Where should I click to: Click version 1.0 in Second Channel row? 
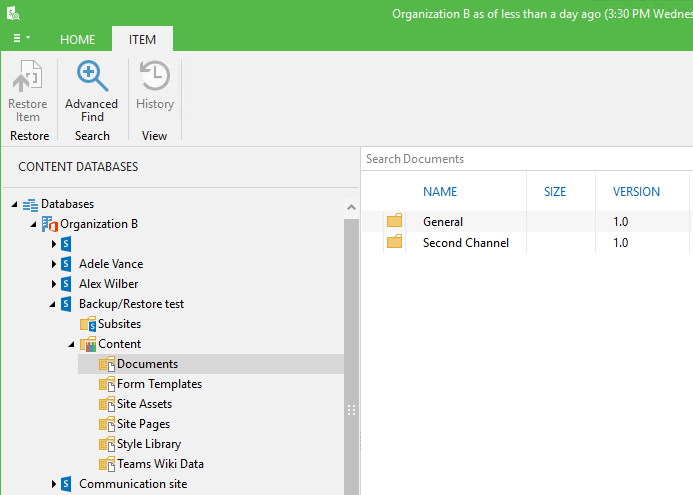[x=621, y=243]
